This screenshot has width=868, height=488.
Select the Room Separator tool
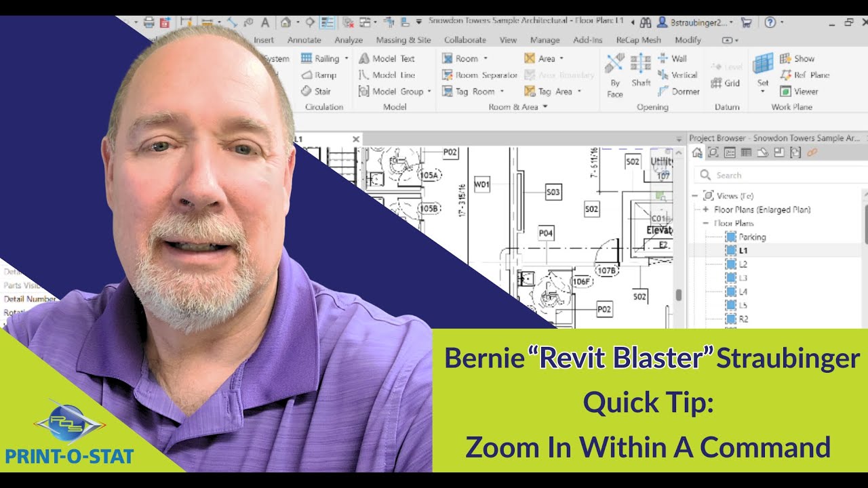[x=479, y=75]
